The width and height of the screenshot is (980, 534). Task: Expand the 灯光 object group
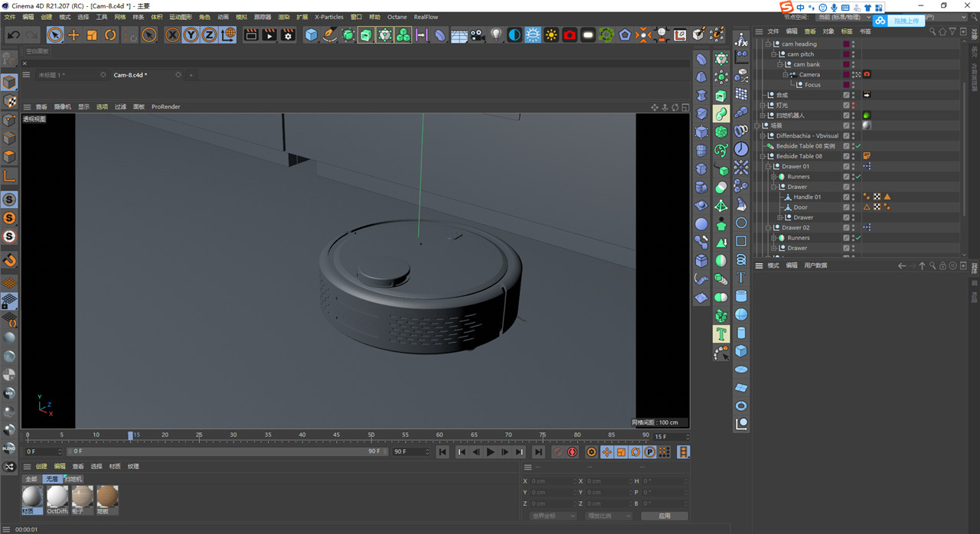(x=763, y=106)
